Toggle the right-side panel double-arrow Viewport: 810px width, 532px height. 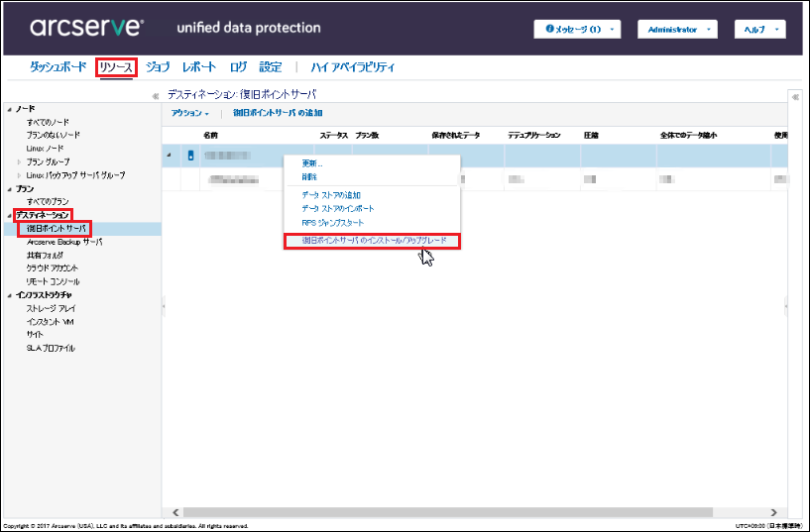pyautogui.click(x=795, y=97)
